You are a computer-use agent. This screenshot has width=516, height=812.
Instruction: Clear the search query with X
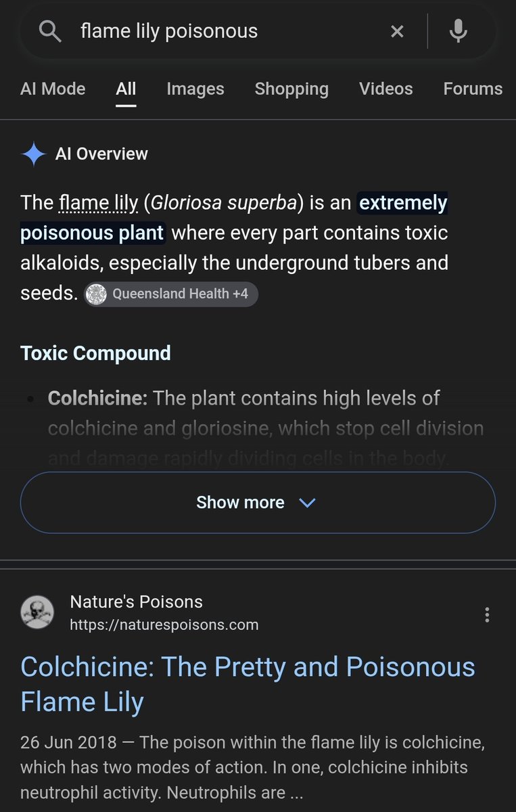[x=398, y=31]
